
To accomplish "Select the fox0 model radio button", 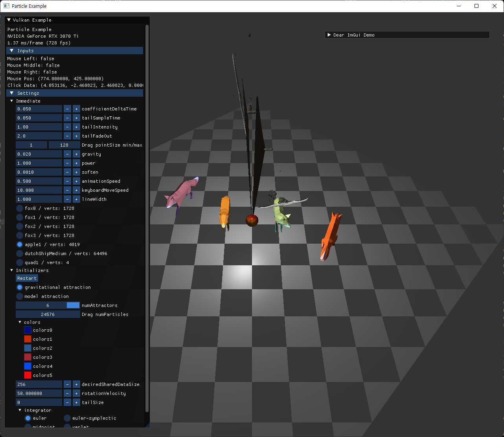I will 20,208.
